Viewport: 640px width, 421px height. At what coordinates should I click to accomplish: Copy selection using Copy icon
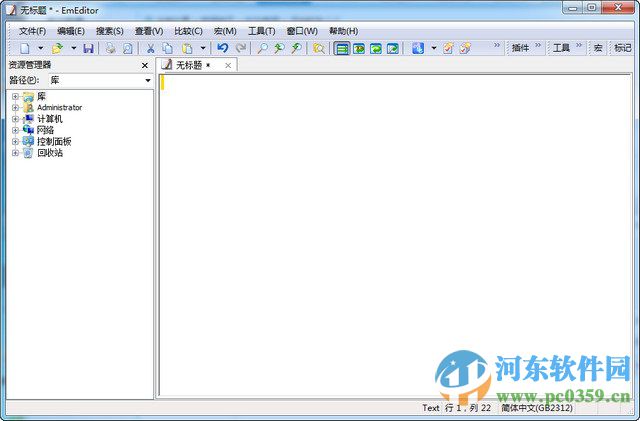pyautogui.click(x=167, y=48)
